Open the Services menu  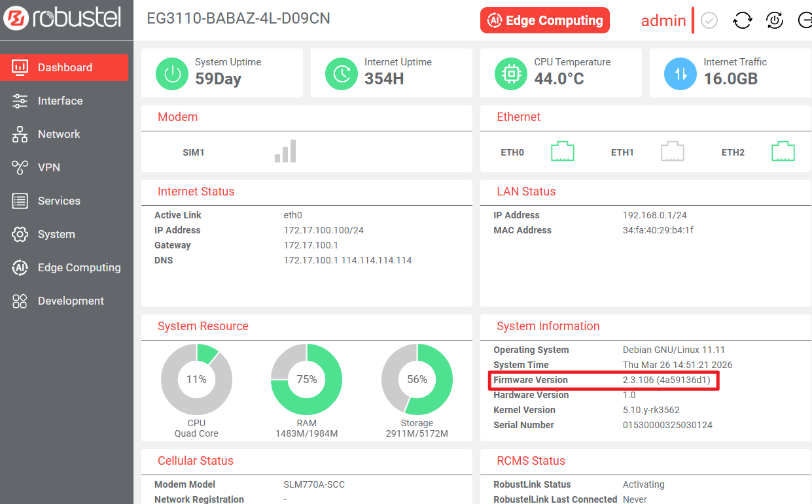58,201
